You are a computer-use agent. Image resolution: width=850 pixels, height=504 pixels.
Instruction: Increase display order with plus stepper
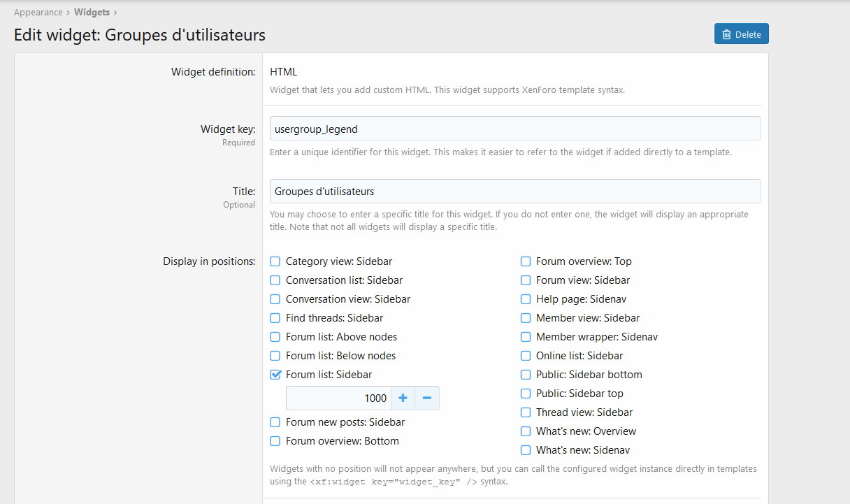[x=403, y=398]
